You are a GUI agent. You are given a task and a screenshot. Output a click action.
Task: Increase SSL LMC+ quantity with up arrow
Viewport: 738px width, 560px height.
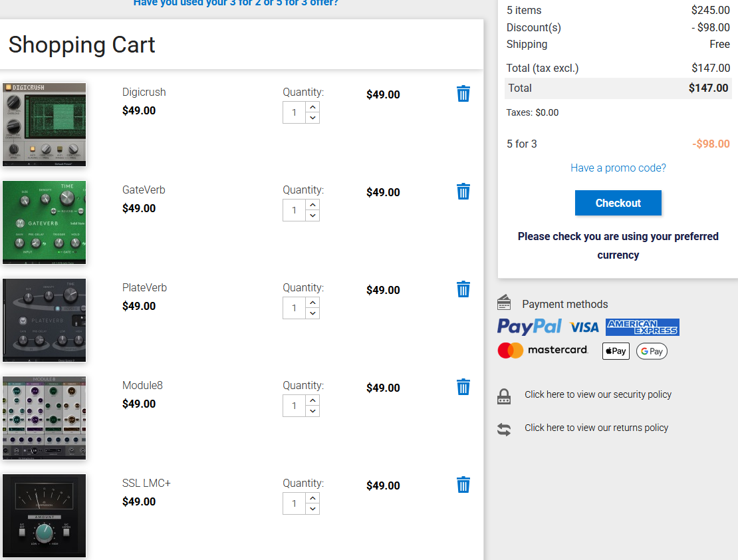click(312, 498)
